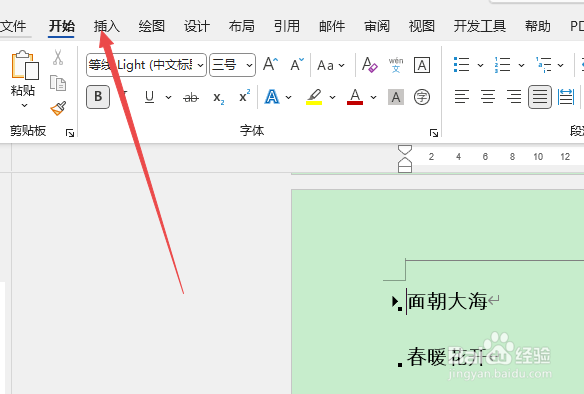
Task: Click the Bullets list icon
Action: coord(461,65)
